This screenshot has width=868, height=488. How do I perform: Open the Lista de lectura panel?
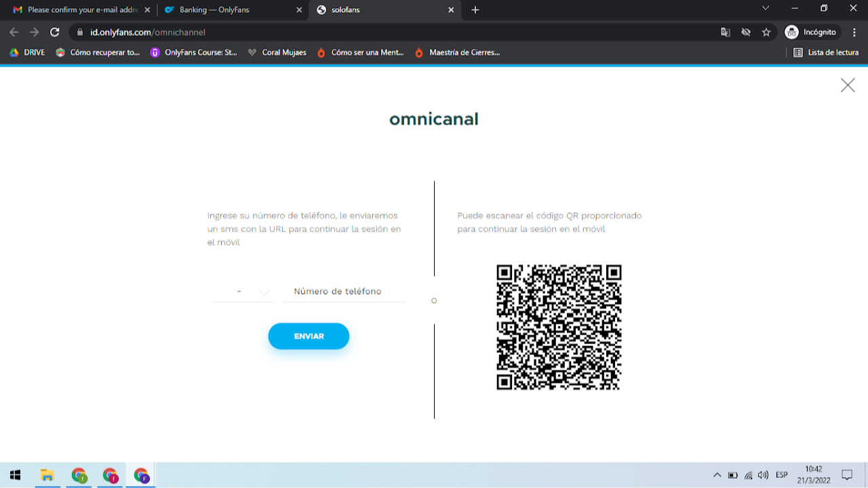[x=826, y=52]
